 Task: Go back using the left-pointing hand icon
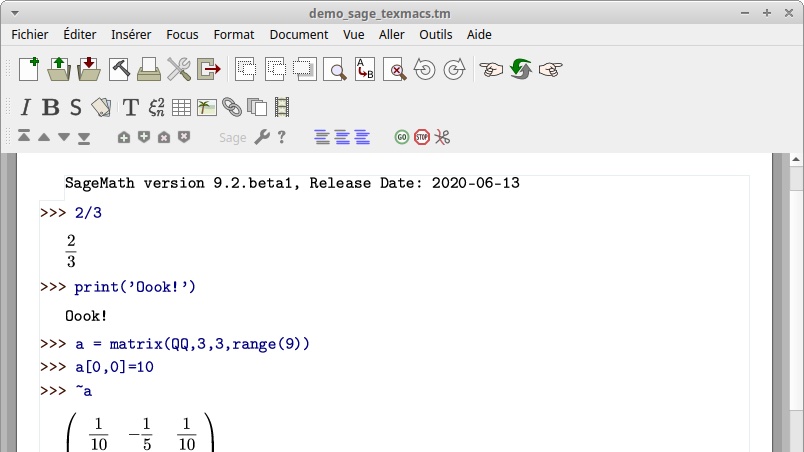[x=491, y=69]
